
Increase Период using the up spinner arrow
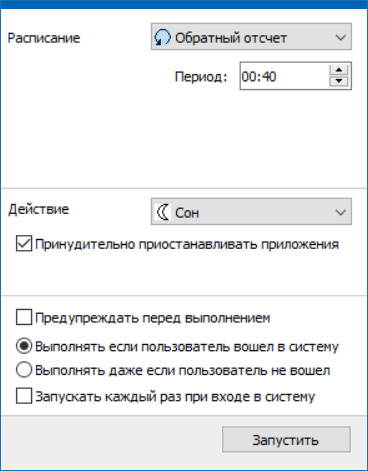pyautogui.click(x=339, y=70)
